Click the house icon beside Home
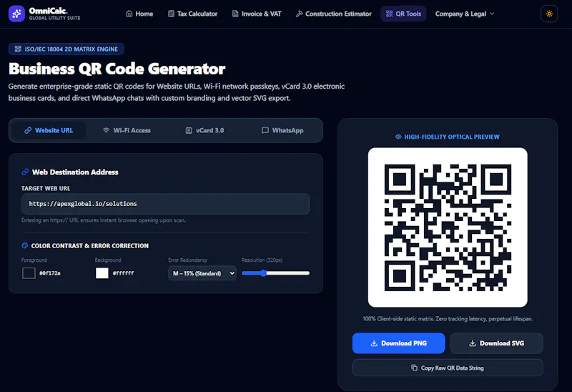Screen dimensions: 572x392 129,14
